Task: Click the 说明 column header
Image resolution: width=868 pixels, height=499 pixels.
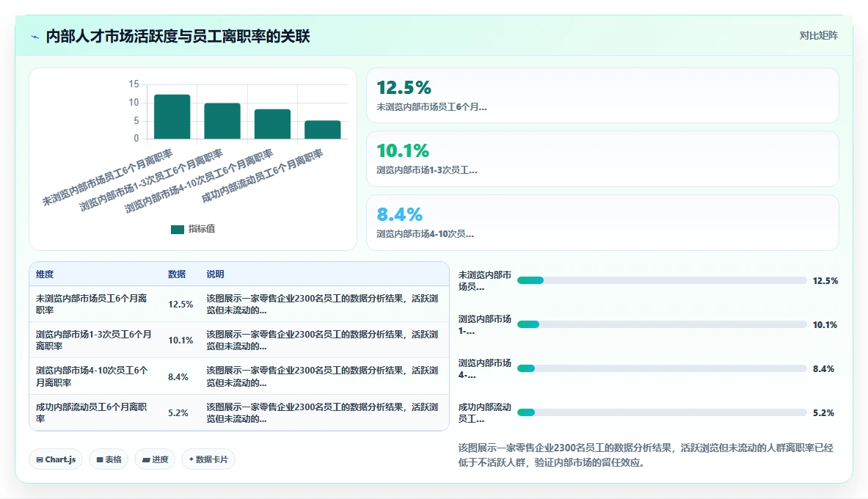Action: pyautogui.click(x=215, y=274)
